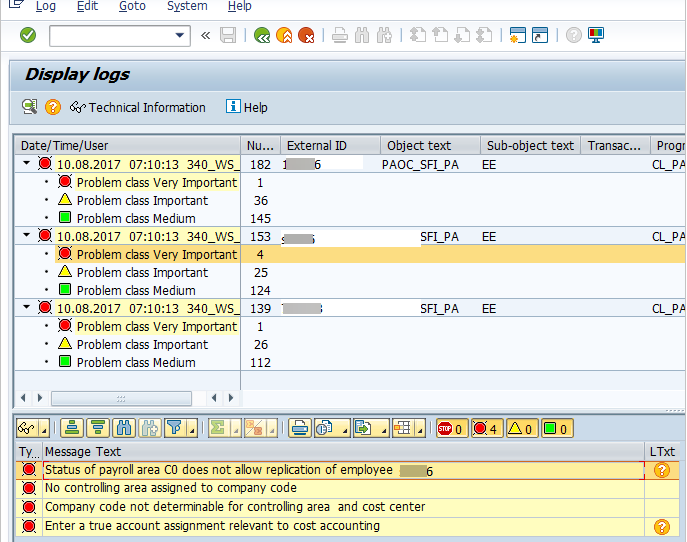Open the System menu
Image resolution: width=687 pixels, height=542 pixels.
187,6
